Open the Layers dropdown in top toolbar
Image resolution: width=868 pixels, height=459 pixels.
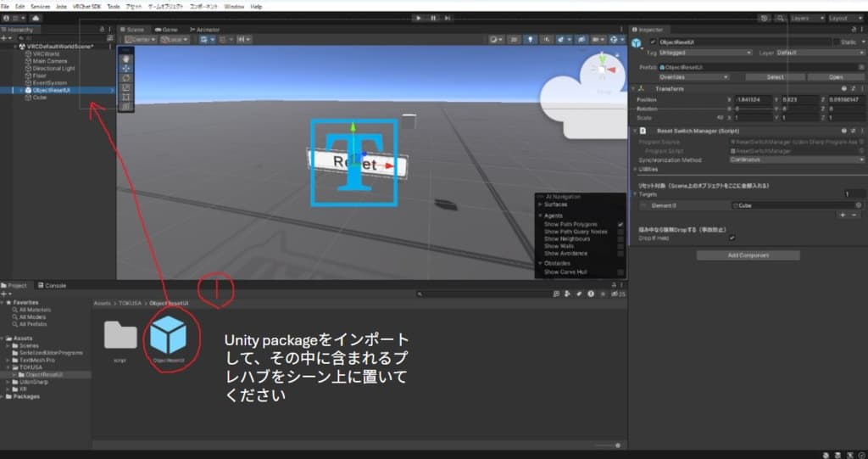pyautogui.click(x=807, y=19)
